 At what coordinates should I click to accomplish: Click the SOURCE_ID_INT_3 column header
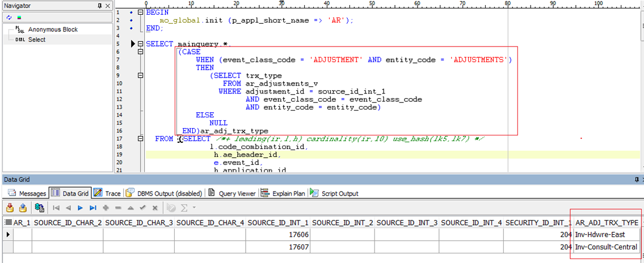407,222
